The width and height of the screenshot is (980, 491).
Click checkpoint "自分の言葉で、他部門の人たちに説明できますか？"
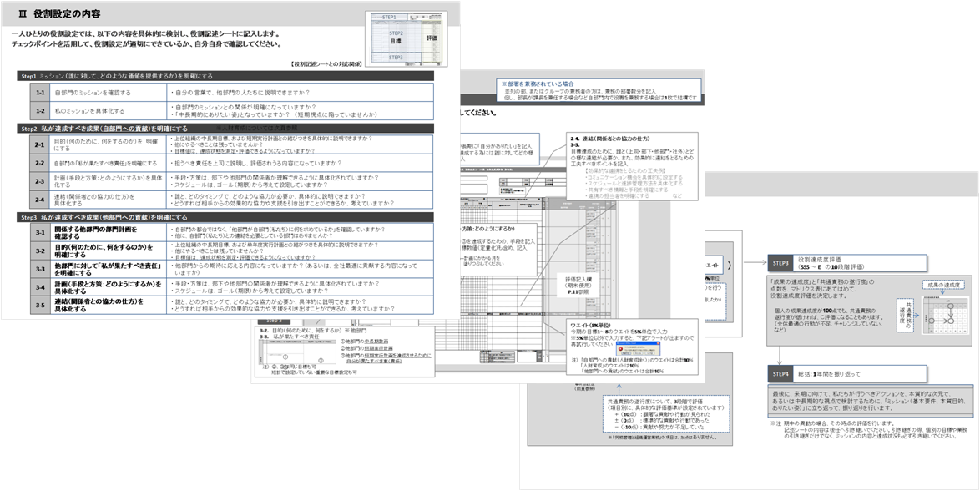pos(241,93)
